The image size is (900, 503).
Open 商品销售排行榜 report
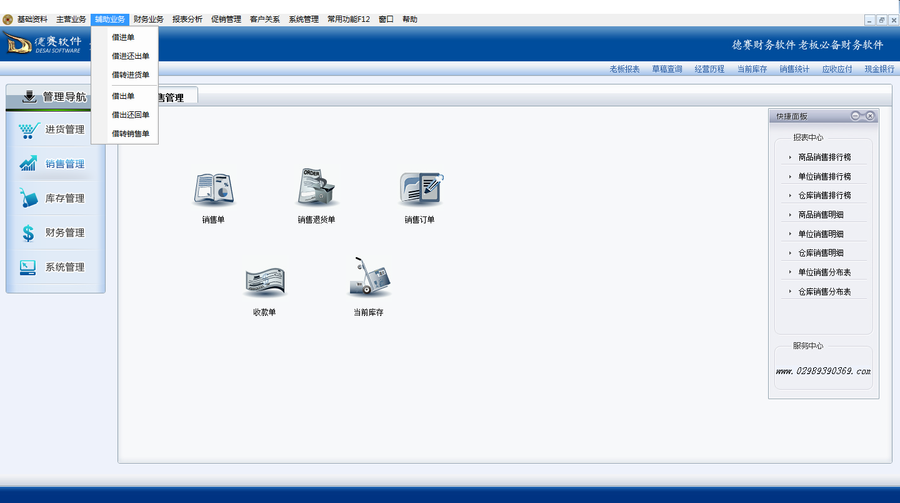824,157
